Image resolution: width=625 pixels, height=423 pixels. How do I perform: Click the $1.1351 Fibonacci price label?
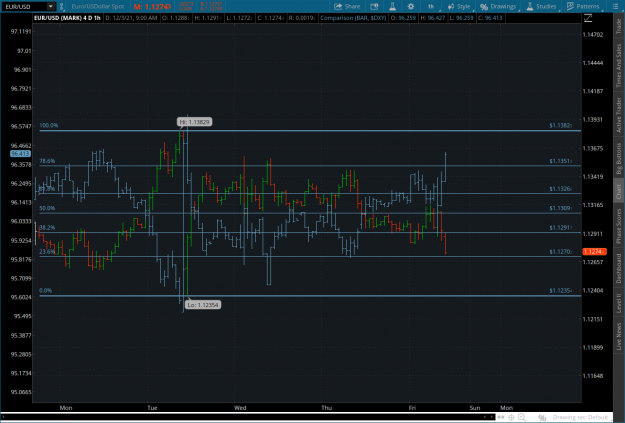click(560, 161)
